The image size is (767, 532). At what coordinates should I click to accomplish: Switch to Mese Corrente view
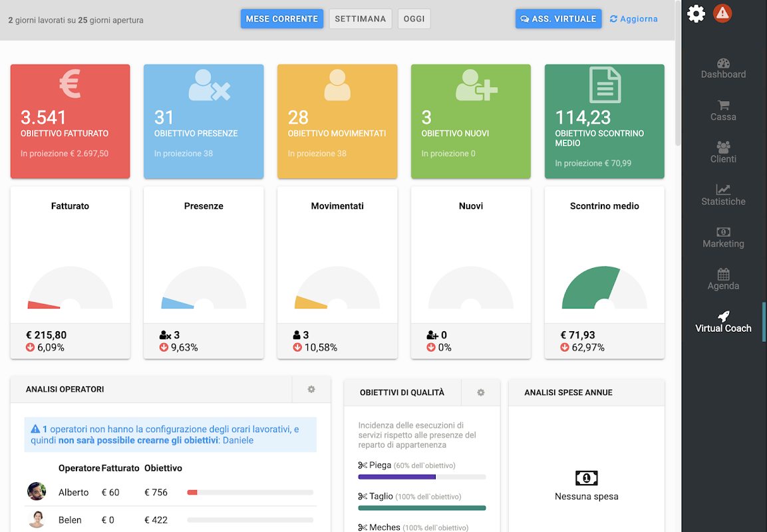tap(282, 19)
